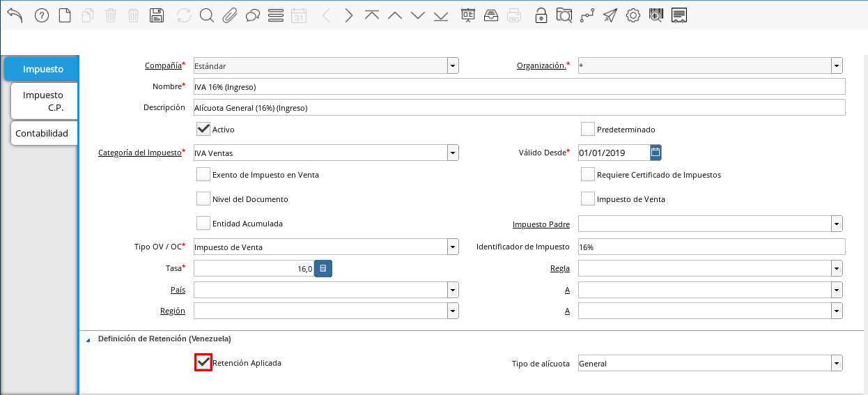Click the gear process icon

point(633,15)
